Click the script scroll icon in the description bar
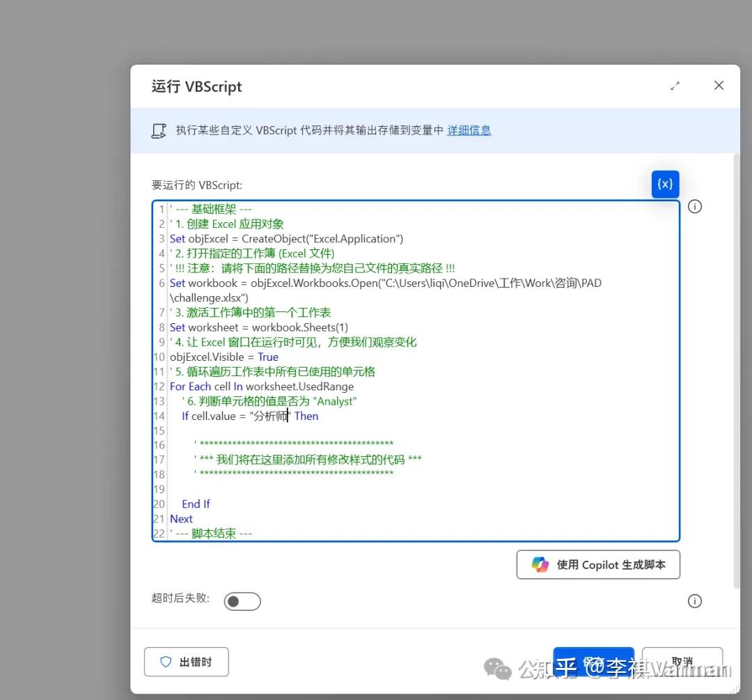Viewport: 752px width, 700px height. coord(159,131)
